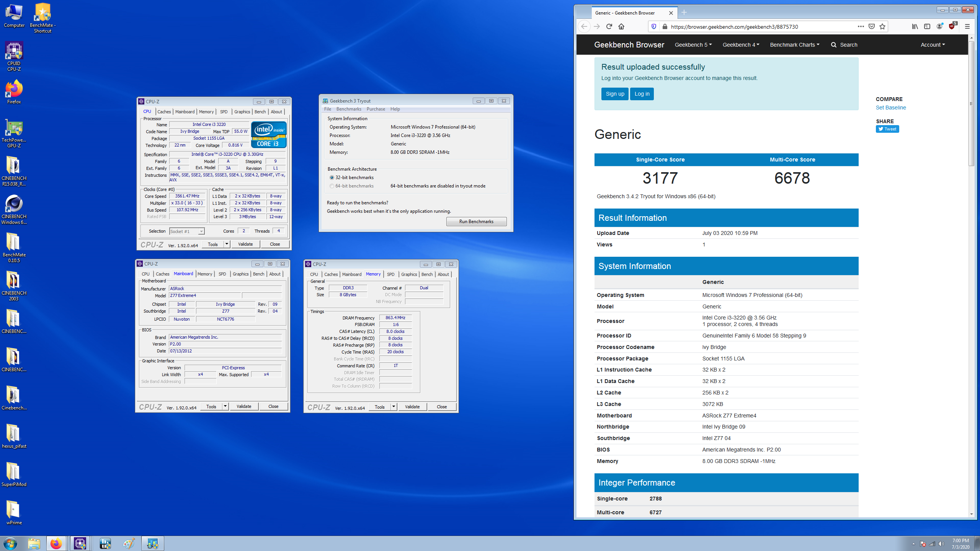The image size is (980, 551).
Task: Click the Firefox address bar URL field
Action: click(762, 26)
